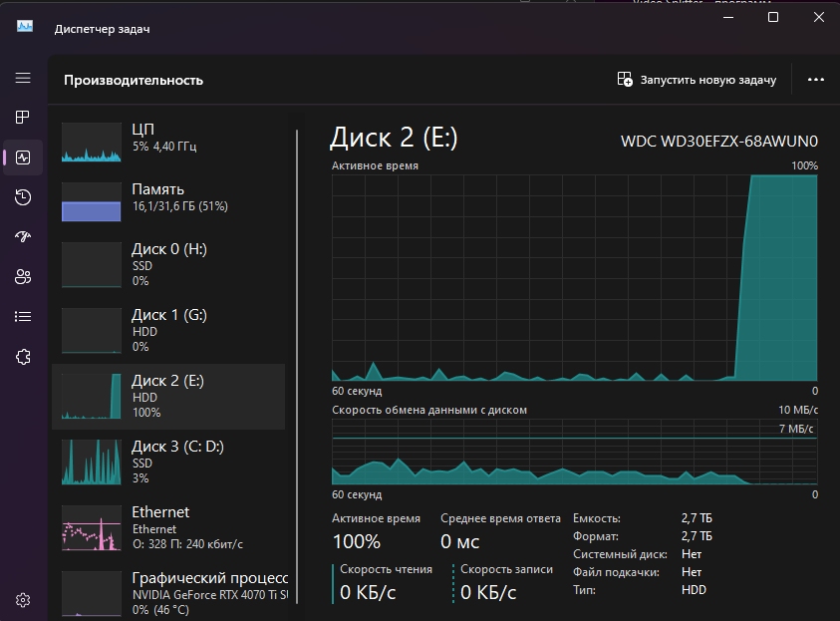Open the App history icon

pos(23,197)
